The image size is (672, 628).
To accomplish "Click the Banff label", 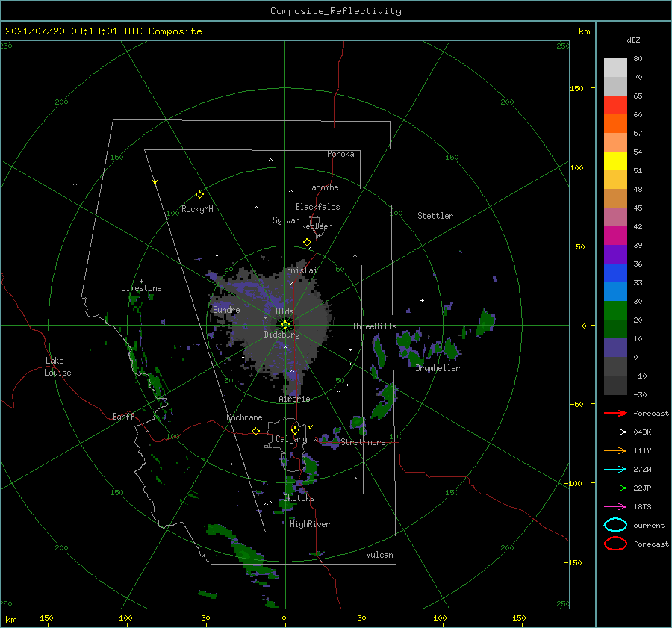I will 123,416.
